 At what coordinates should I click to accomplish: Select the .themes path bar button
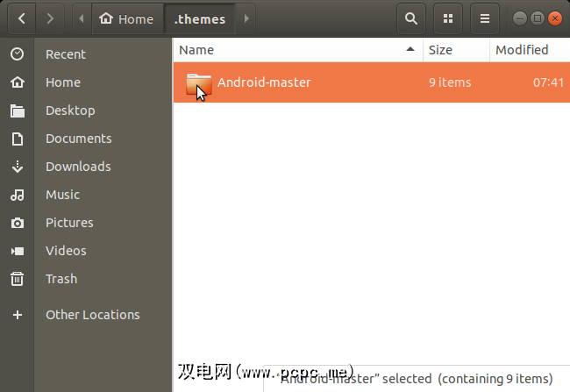[200, 18]
